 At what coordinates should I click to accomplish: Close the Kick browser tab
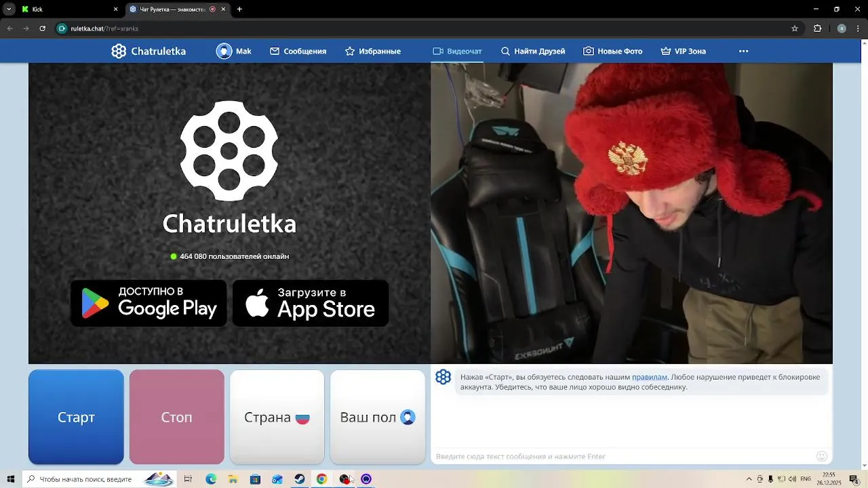click(x=115, y=9)
